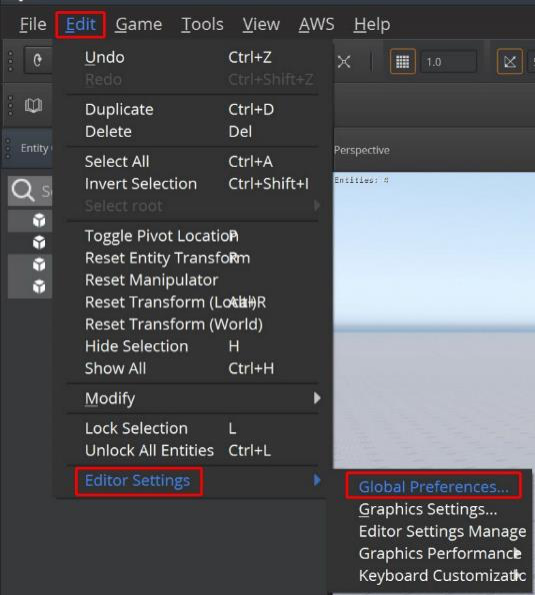Click the undo arrow toolbar button
This screenshot has width=535, height=595.
point(38,60)
